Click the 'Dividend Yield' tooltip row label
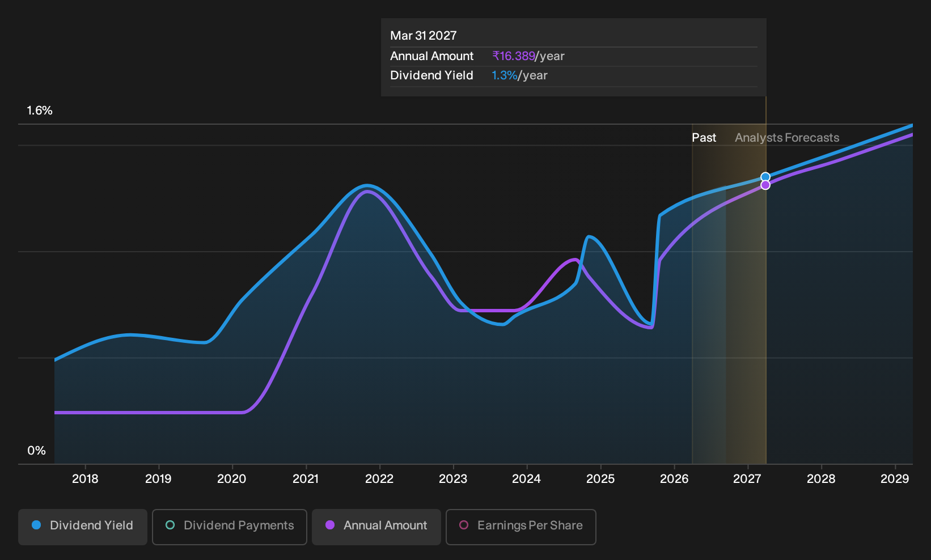This screenshot has height=560, width=931. click(431, 75)
